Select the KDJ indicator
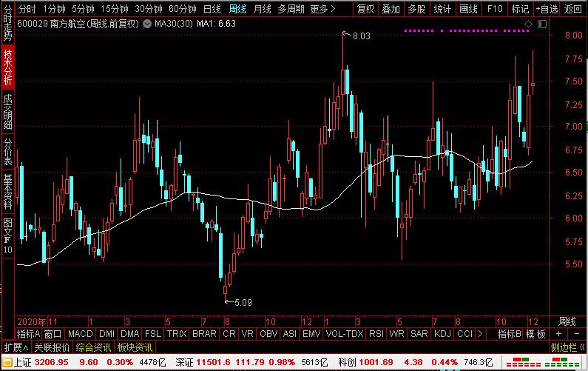 (442, 334)
